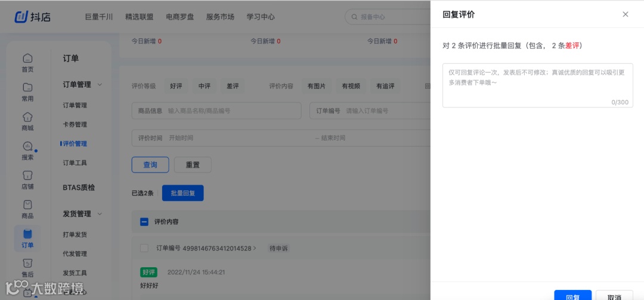Open 学习中心 in top navigation
The width and height of the screenshot is (644, 300).
coord(261,17)
